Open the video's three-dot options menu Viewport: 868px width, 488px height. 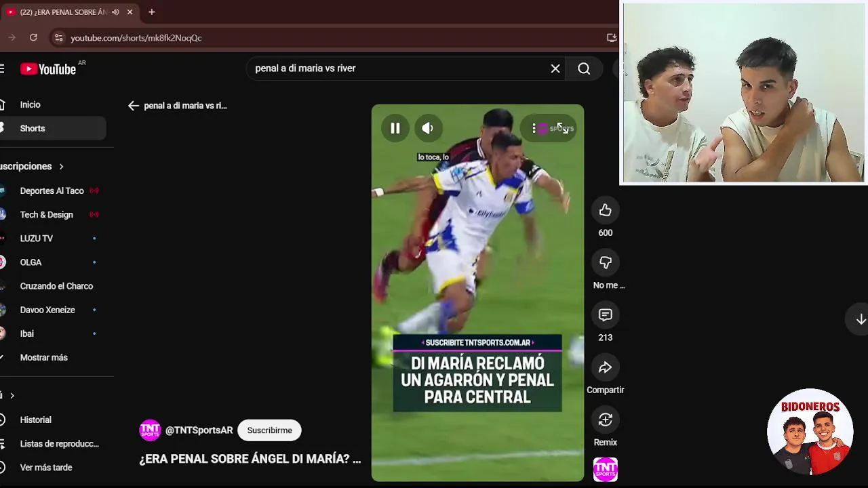(x=534, y=128)
